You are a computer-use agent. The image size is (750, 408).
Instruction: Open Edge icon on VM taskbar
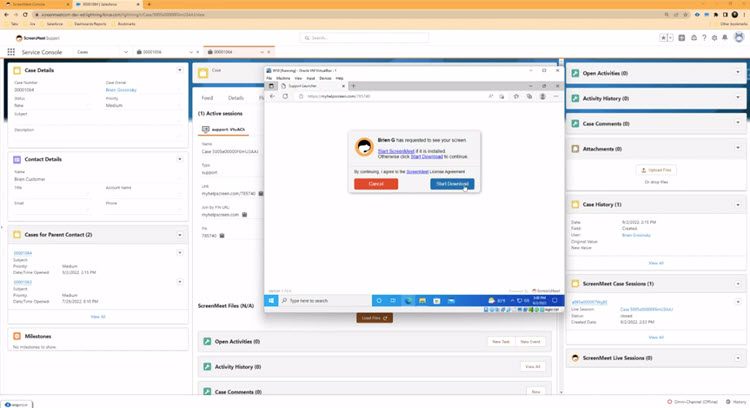408,300
